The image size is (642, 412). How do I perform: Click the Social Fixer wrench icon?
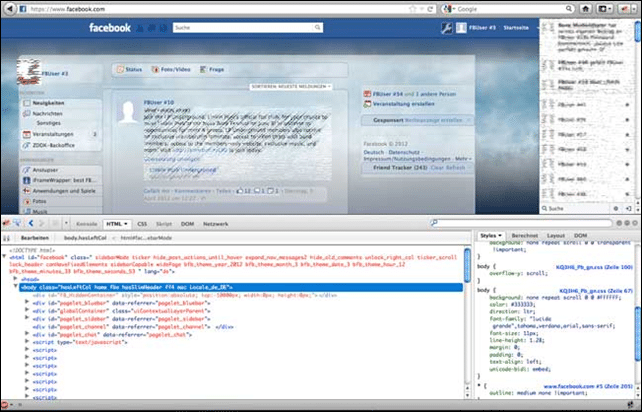click(446, 28)
